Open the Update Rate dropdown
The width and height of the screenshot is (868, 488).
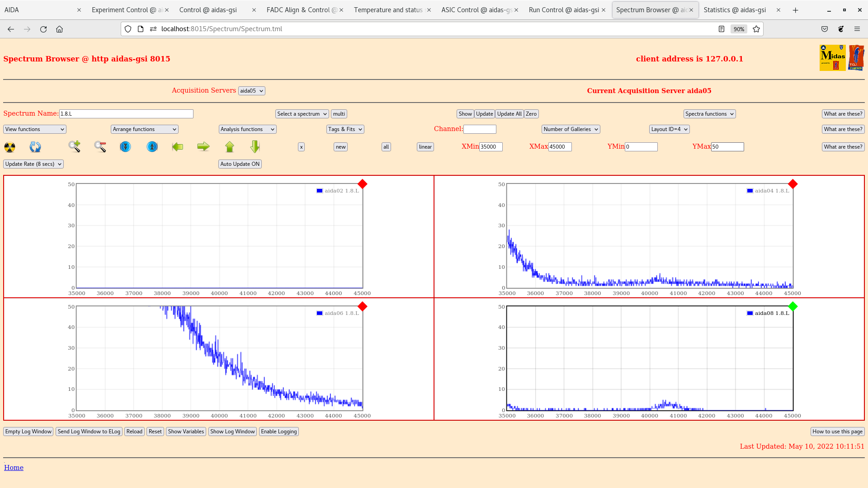[x=33, y=164]
